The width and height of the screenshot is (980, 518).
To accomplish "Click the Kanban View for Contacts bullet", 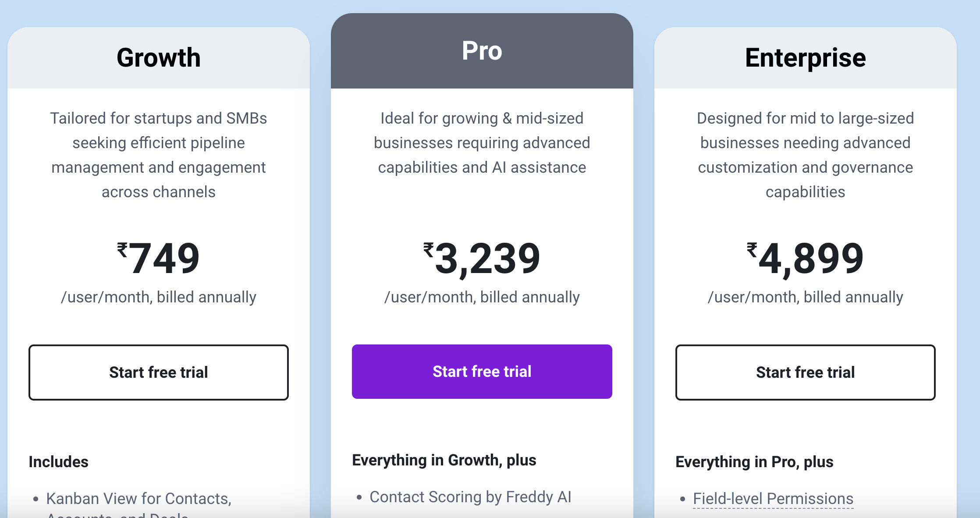I will [x=139, y=498].
